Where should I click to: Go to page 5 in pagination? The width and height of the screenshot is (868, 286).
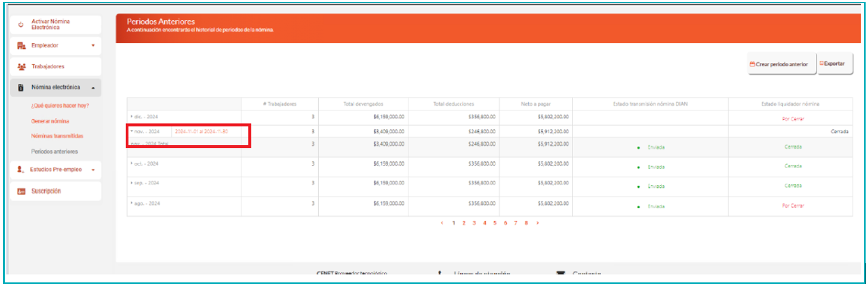tap(495, 223)
